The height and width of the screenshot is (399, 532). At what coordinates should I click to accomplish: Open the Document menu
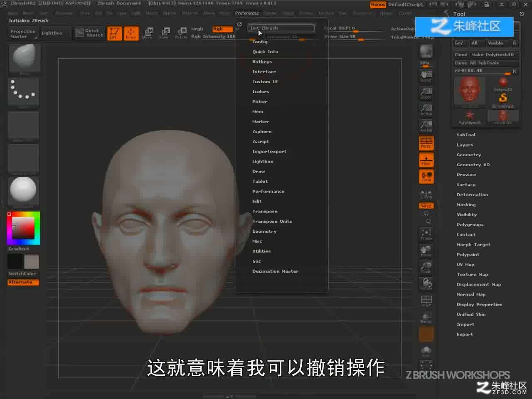point(64,13)
